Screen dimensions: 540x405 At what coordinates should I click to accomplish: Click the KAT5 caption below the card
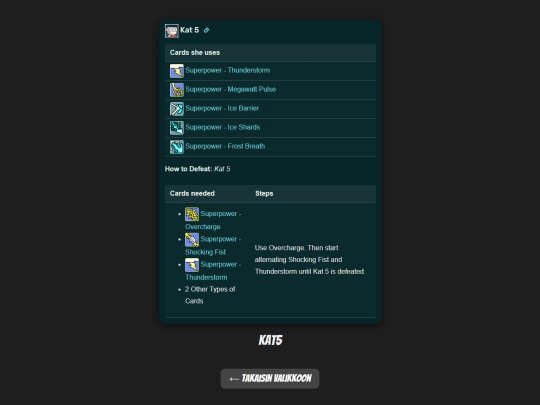click(270, 340)
